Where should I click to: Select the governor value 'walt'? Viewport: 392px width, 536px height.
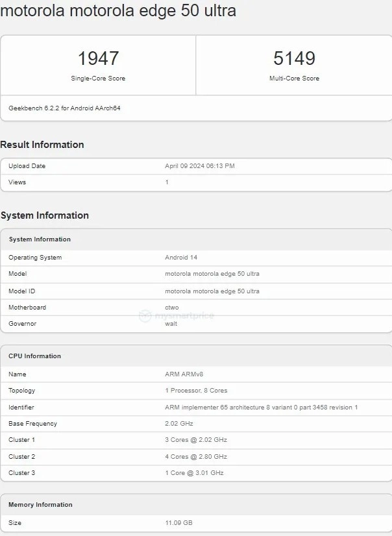pos(171,323)
